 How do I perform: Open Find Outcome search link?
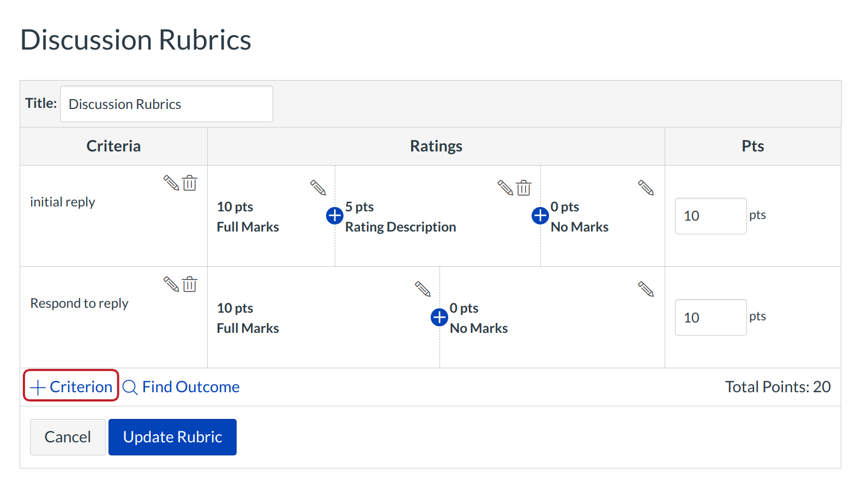pyautogui.click(x=182, y=387)
